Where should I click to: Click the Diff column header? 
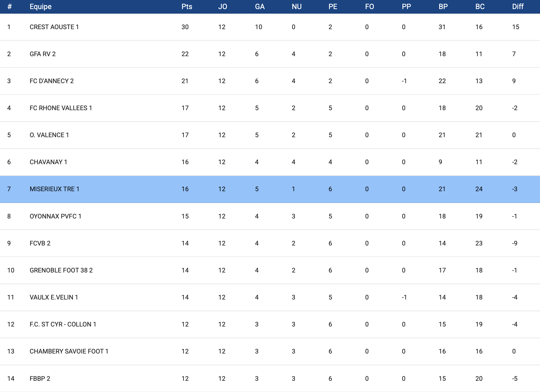click(x=518, y=7)
